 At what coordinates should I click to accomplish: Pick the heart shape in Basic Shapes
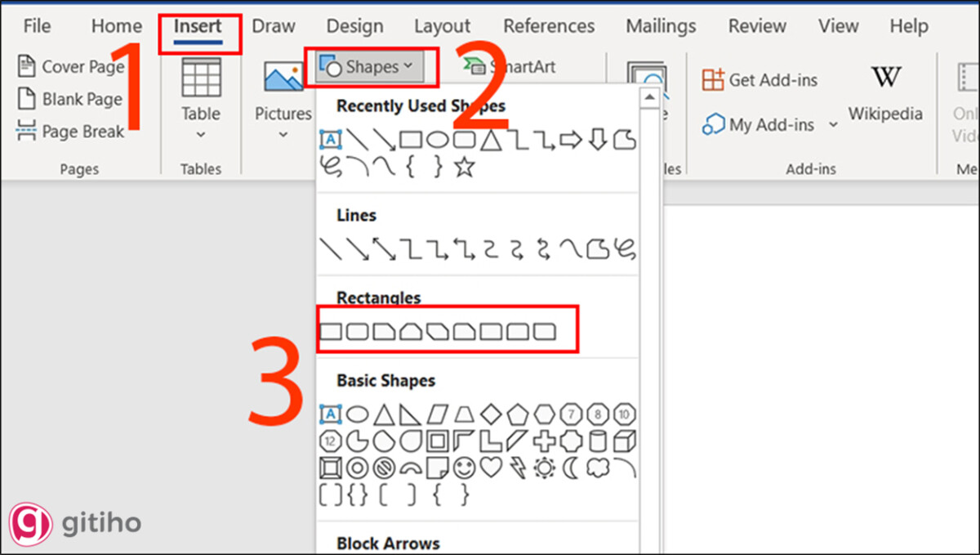point(490,468)
